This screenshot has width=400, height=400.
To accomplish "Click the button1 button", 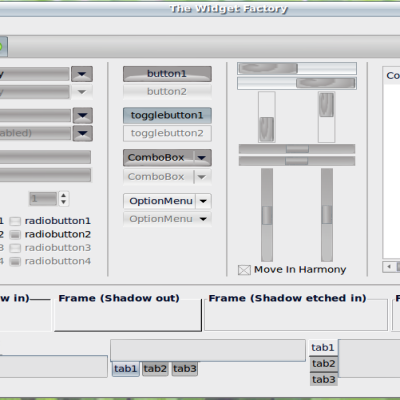I will 167,74.
